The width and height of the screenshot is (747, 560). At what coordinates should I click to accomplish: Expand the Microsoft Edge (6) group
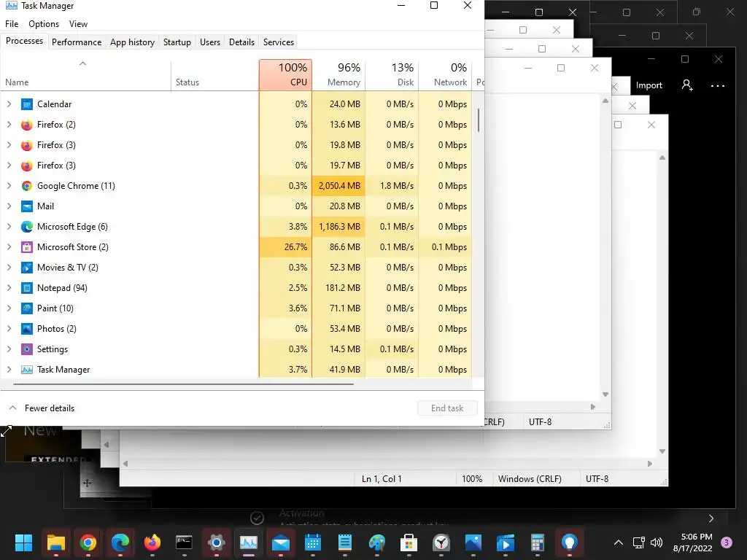[x=9, y=227]
